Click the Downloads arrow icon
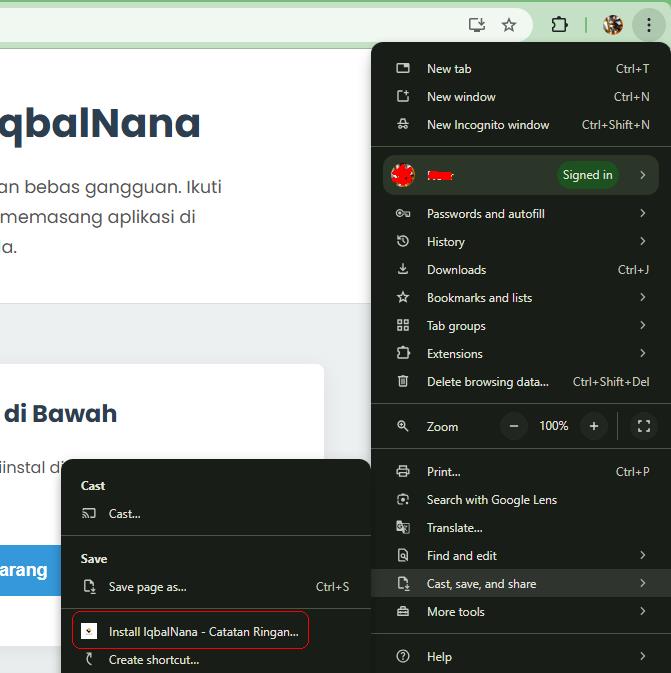This screenshot has width=671, height=673. pos(403,269)
